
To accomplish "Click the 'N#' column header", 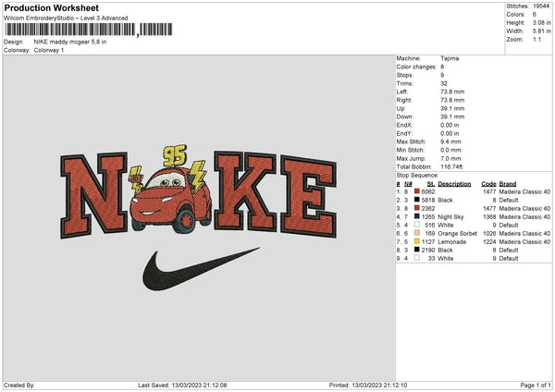I will (408, 184).
